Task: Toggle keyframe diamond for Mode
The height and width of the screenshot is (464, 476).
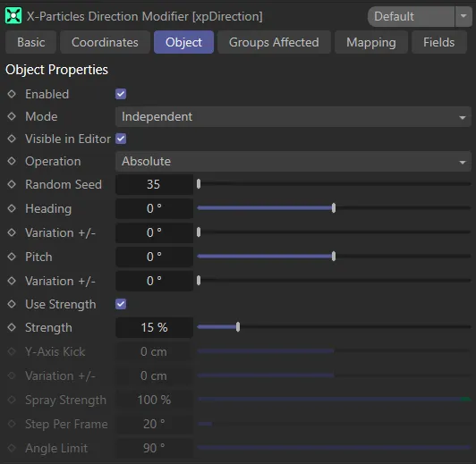Action: 12,116
